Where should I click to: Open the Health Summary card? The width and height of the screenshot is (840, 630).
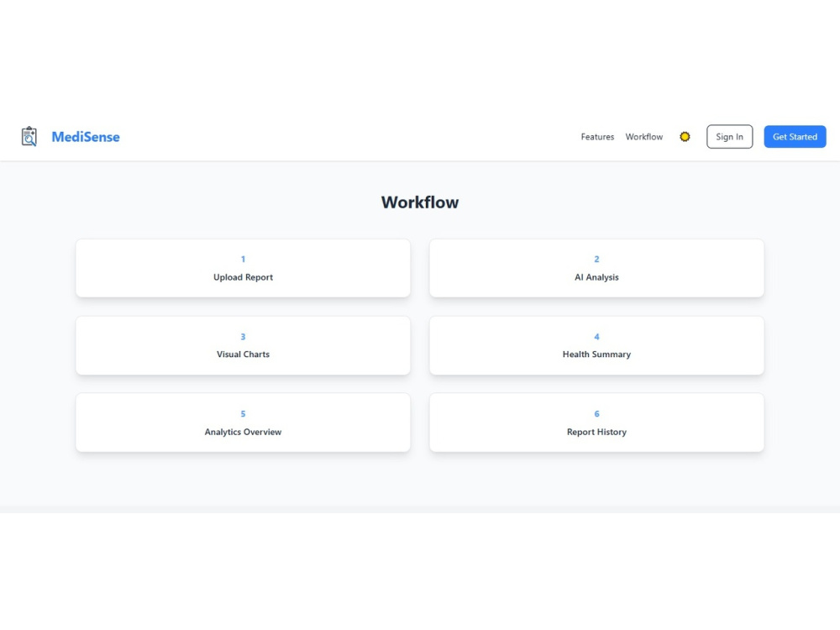[x=596, y=345]
